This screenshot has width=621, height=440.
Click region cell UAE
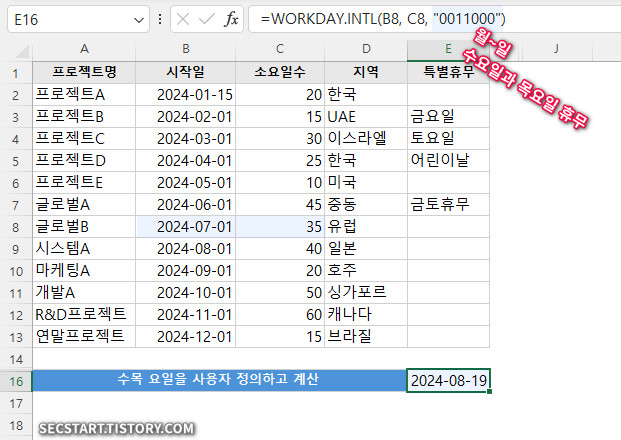(x=366, y=116)
